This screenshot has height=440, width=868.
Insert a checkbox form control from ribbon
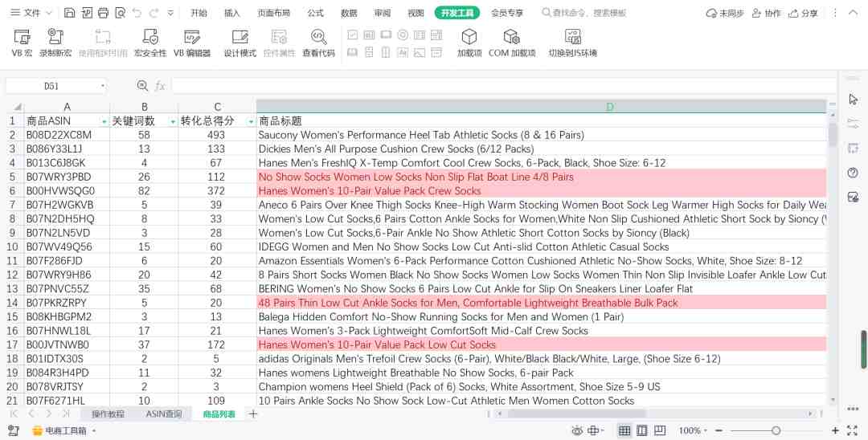click(352, 35)
